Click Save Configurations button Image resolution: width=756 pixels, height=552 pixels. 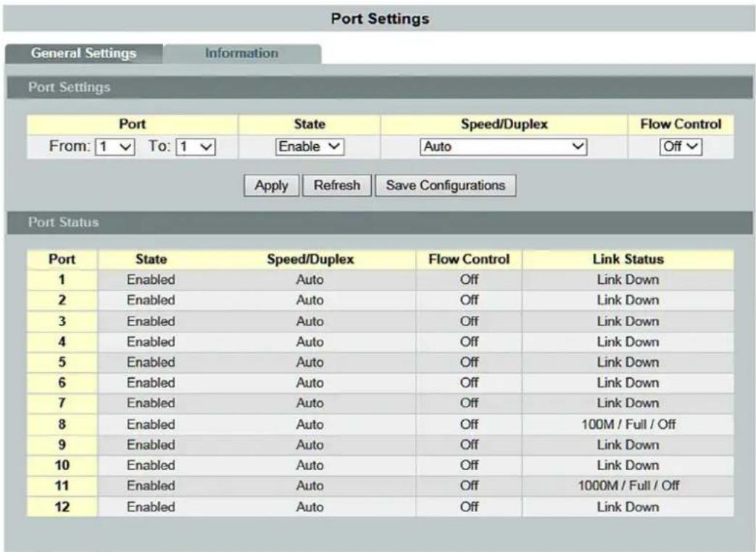tap(446, 185)
